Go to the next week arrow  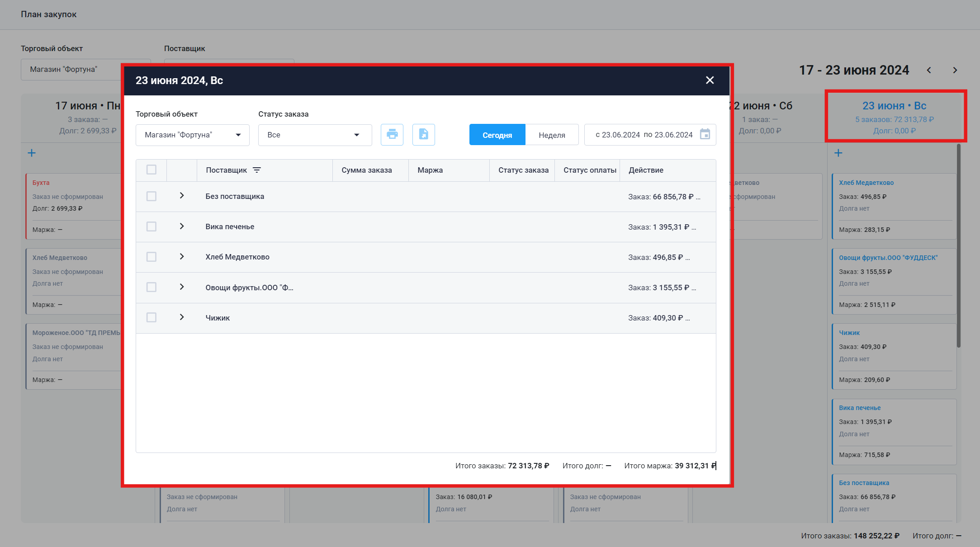tap(955, 70)
